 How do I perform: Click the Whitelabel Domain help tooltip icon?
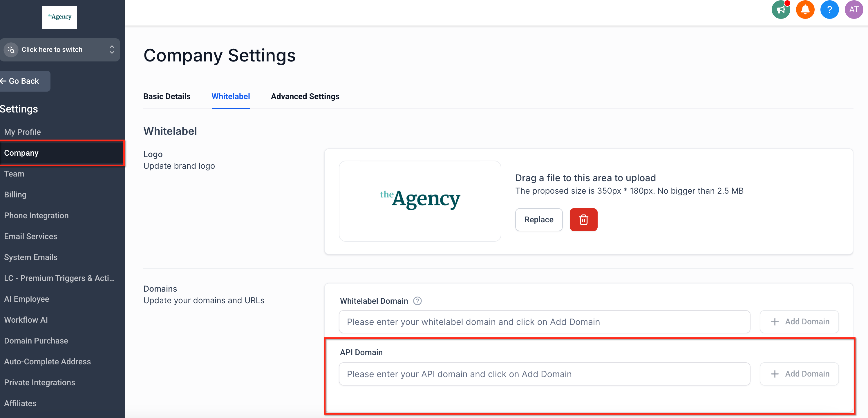[x=417, y=301]
